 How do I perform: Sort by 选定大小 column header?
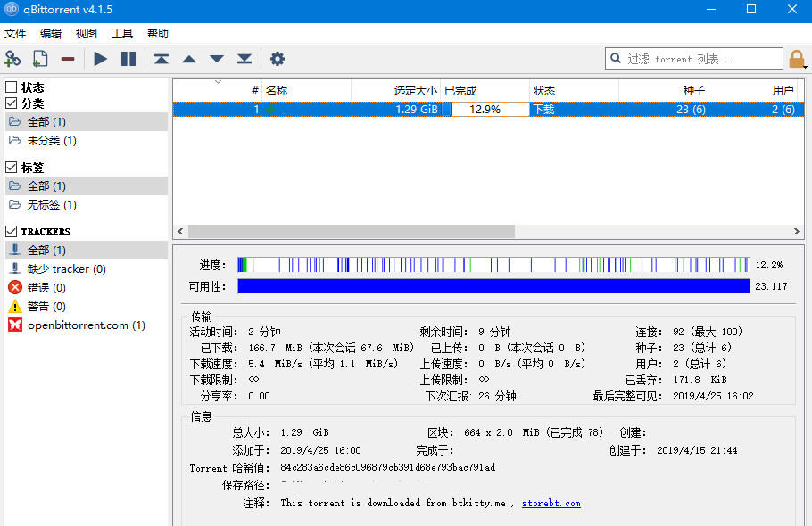point(395,91)
